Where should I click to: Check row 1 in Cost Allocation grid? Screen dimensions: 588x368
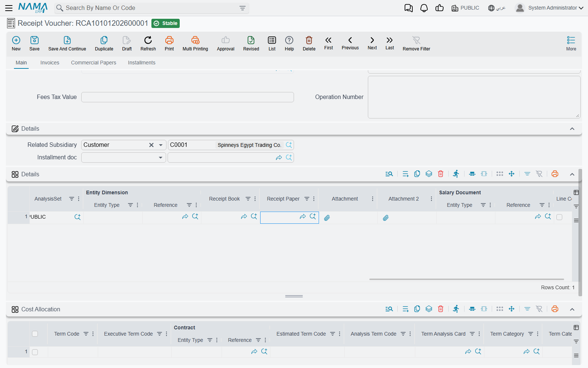35,352
